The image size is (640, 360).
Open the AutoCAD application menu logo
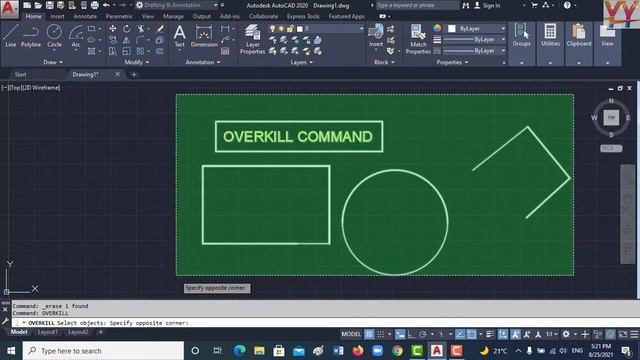click(x=9, y=9)
